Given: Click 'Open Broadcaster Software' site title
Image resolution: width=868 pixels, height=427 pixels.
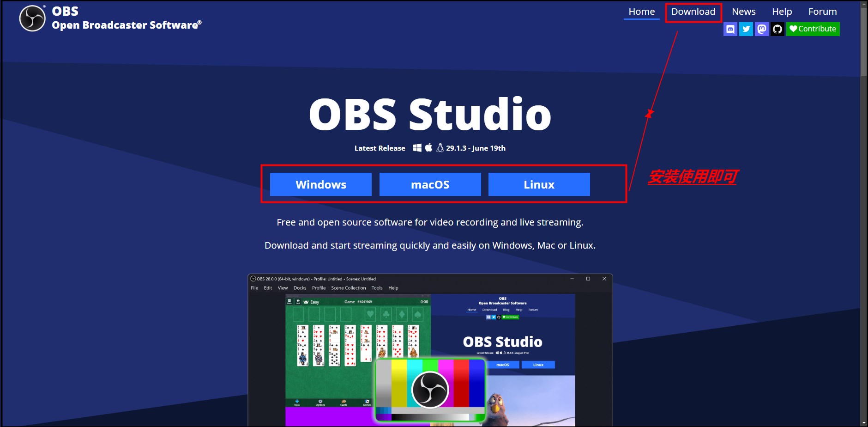Looking at the screenshot, I should pyautogui.click(x=127, y=25).
